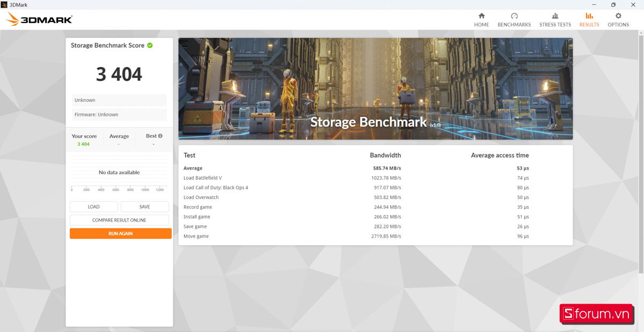Select the Move game row
The height and width of the screenshot is (332, 644).
(375, 236)
